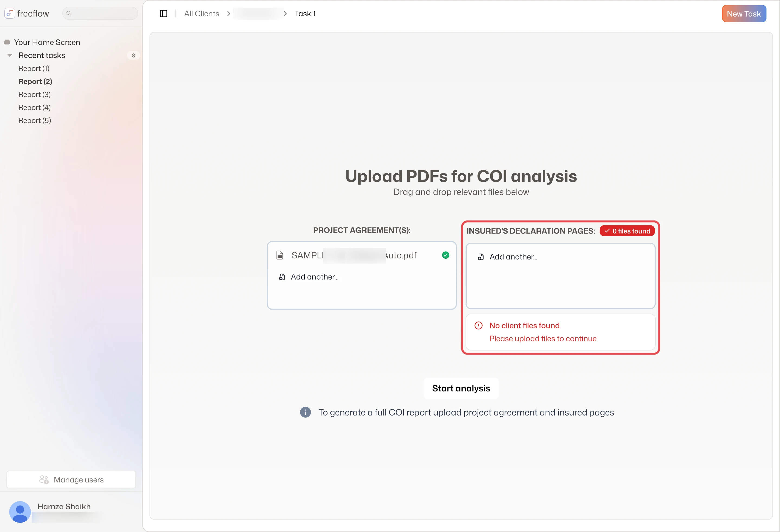
Task: Click the search magnifier icon
Action: [x=69, y=14]
